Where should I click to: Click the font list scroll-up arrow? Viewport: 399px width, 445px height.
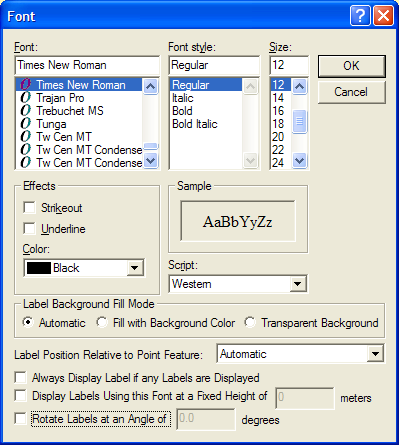tap(150, 86)
